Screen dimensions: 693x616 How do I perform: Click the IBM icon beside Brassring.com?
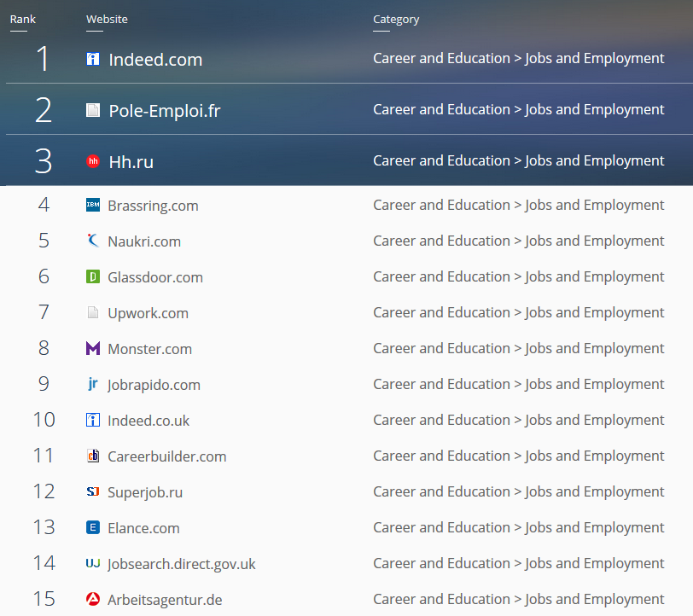(93, 205)
